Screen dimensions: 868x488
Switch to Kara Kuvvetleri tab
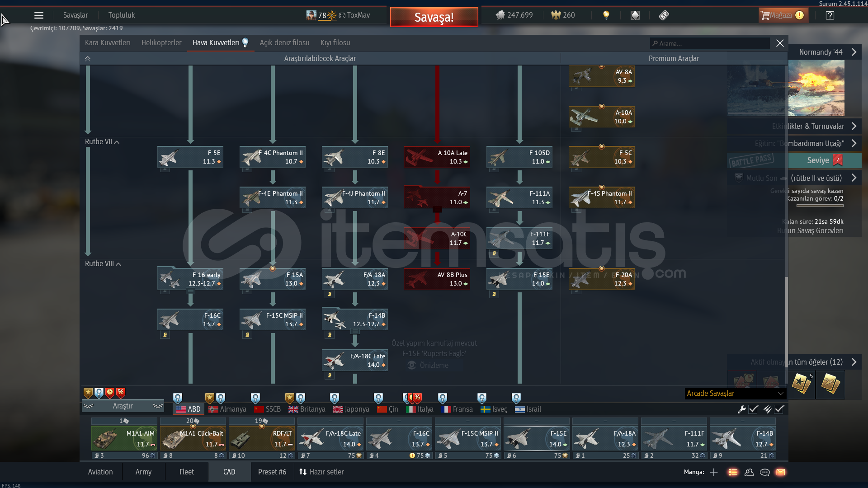[x=108, y=43]
